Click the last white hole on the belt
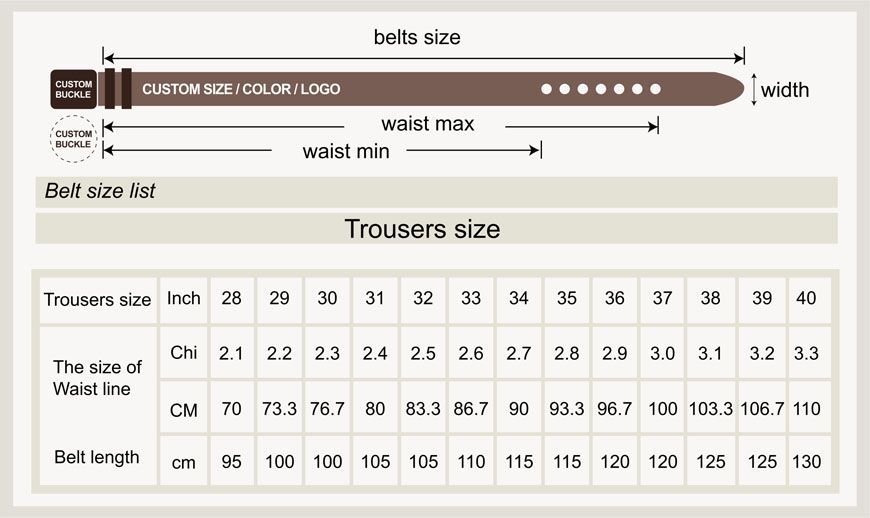This screenshot has height=518, width=870. pos(655,89)
